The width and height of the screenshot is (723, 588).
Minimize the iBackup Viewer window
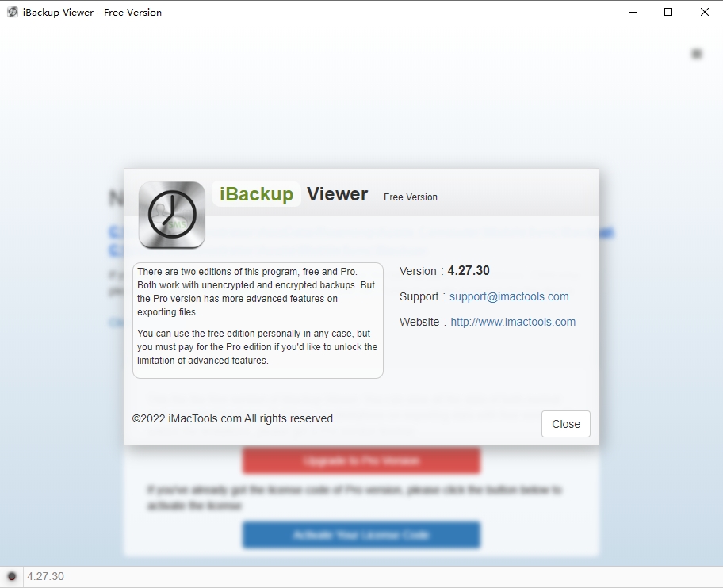(x=632, y=12)
